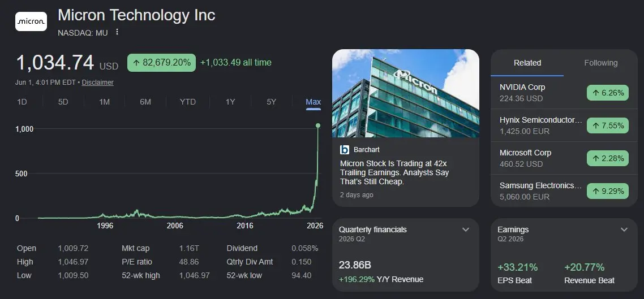
Task: Open the Disclaimer link
Action: [98, 83]
